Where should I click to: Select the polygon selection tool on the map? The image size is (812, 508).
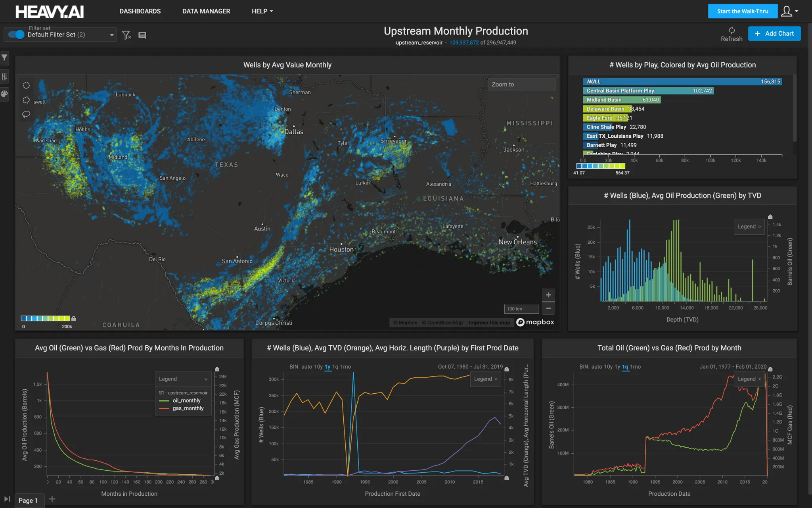pos(26,100)
